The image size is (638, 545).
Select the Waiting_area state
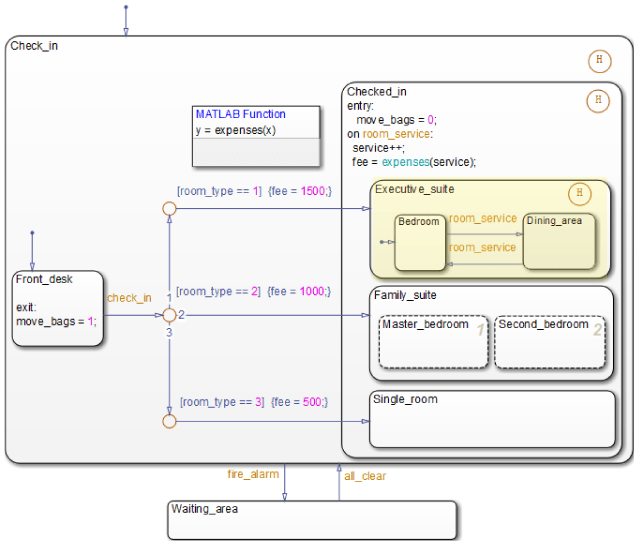pos(312,520)
